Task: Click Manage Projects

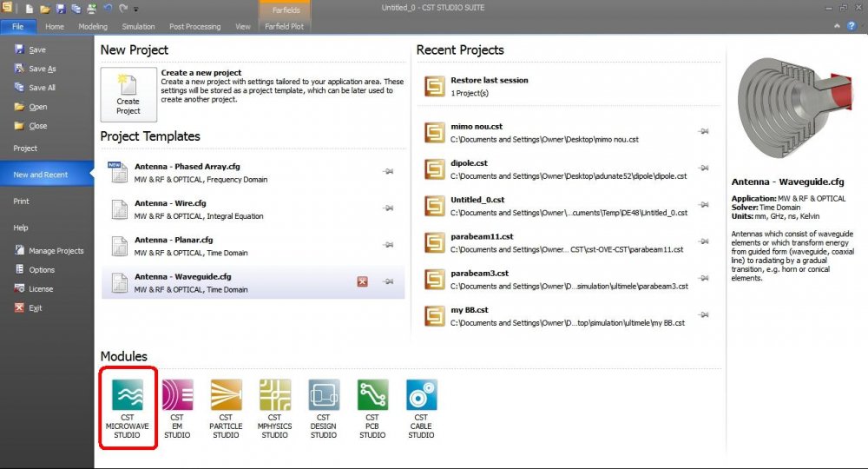Action: 49,251
